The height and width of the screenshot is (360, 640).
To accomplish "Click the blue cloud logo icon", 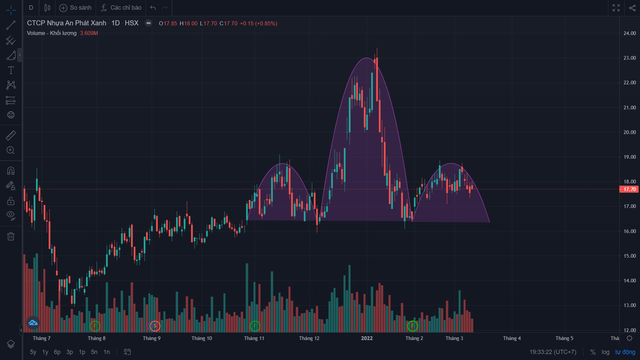I will [33, 323].
